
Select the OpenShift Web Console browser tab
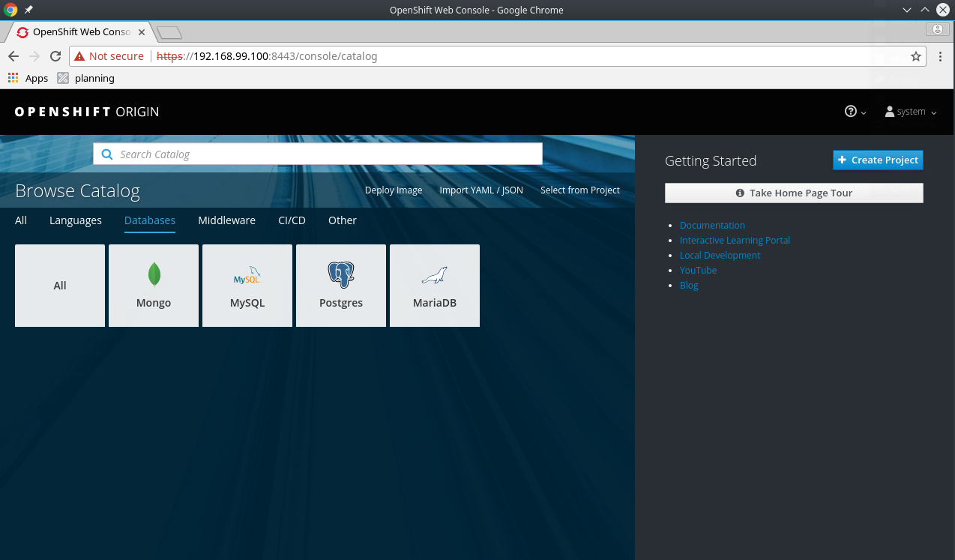click(x=80, y=32)
